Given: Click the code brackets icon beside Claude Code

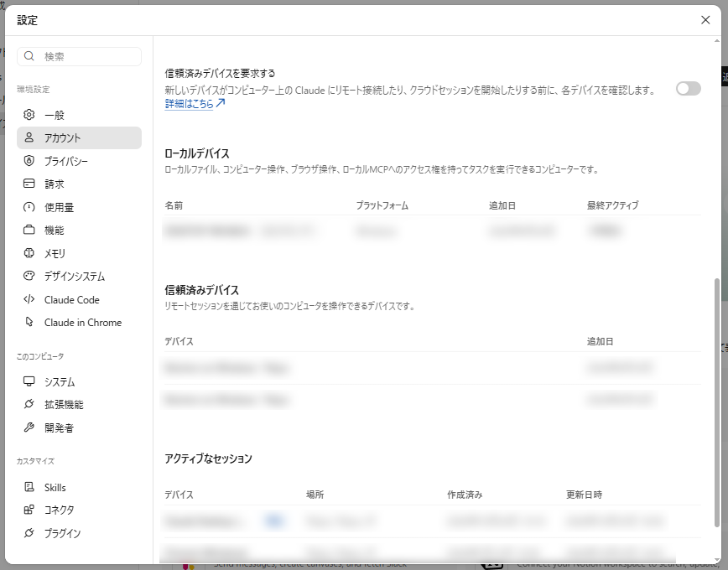Looking at the screenshot, I should point(29,299).
